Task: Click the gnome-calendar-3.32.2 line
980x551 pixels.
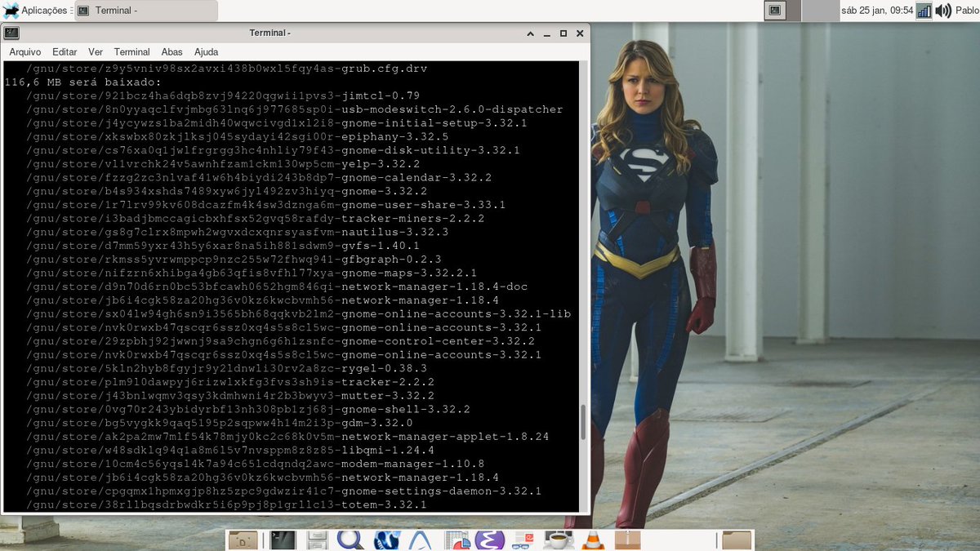Action: pyautogui.click(x=259, y=177)
